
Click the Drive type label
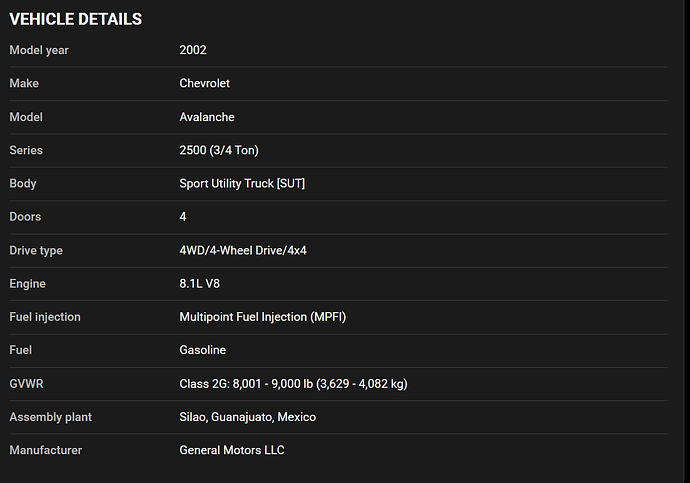(36, 251)
